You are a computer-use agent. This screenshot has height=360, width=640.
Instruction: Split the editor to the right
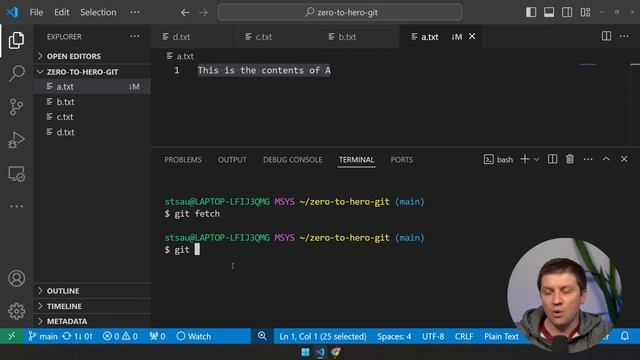click(x=607, y=36)
